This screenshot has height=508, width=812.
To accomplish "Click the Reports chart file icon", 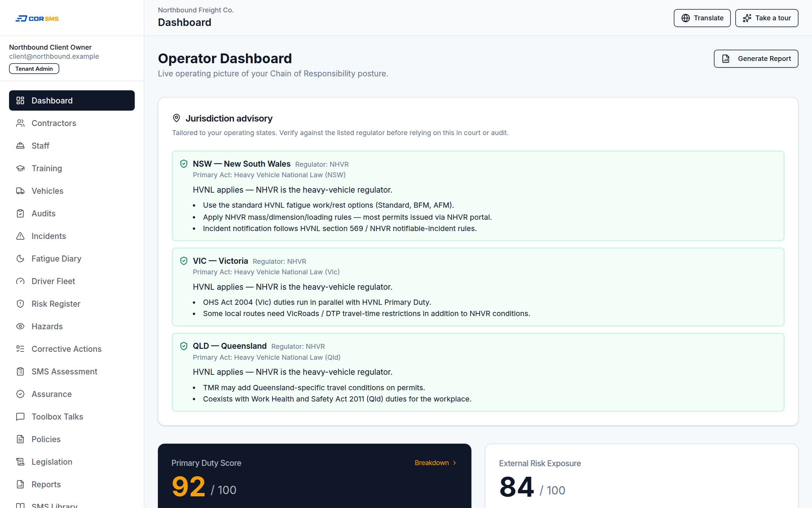I will pyautogui.click(x=20, y=484).
